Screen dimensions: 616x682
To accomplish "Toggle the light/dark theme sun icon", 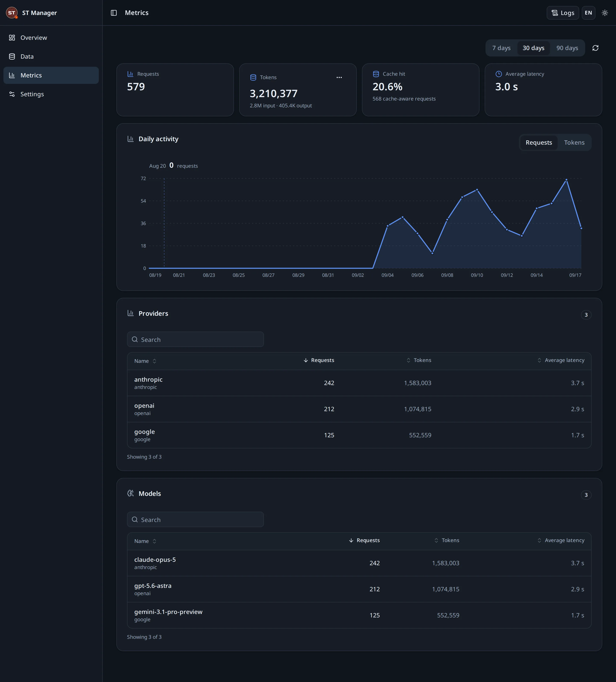I will pyautogui.click(x=604, y=13).
